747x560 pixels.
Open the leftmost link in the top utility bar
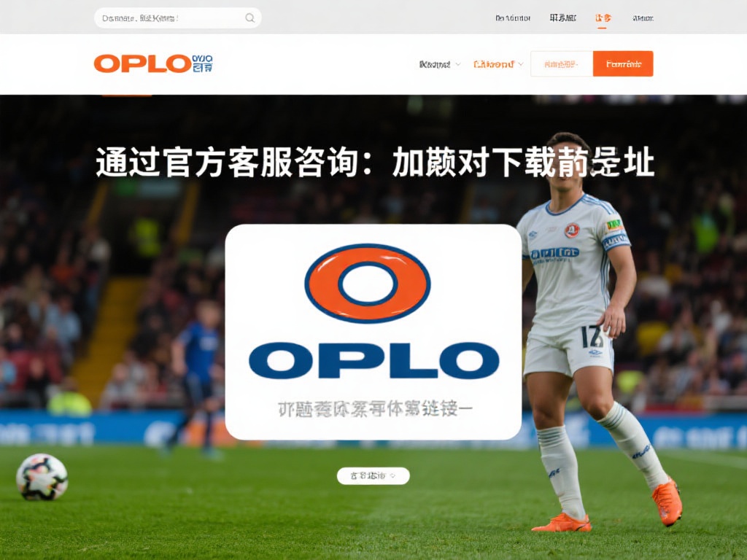[513, 18]
